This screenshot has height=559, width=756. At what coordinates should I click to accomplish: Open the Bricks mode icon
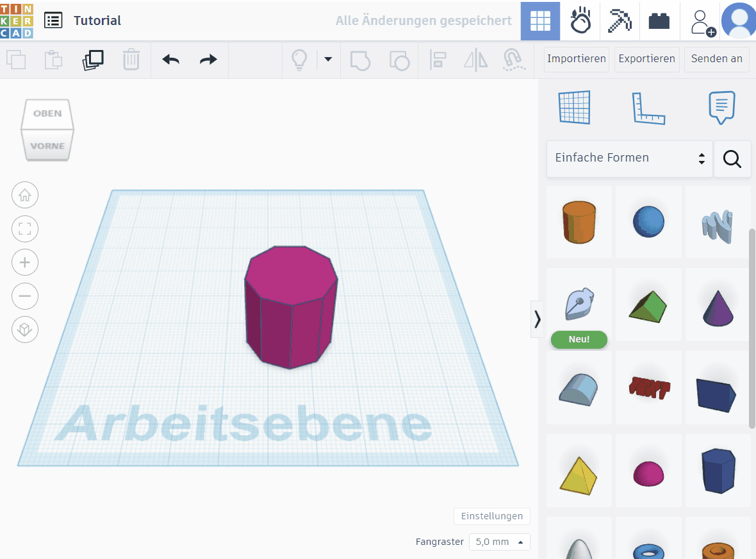pos(659,21)
